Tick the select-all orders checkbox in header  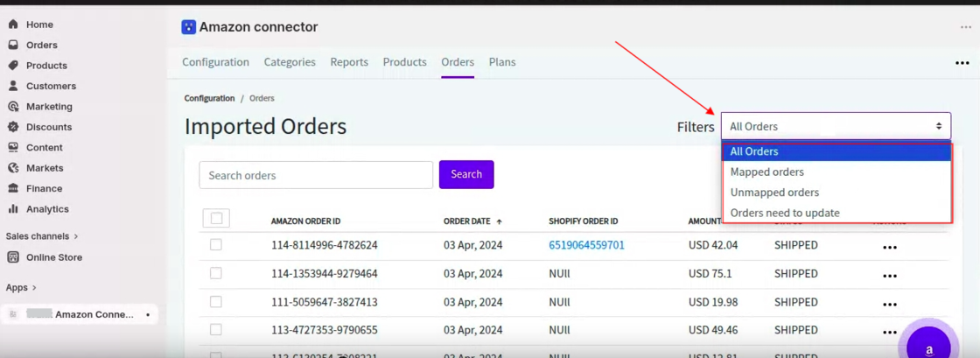tap(216, 218)
